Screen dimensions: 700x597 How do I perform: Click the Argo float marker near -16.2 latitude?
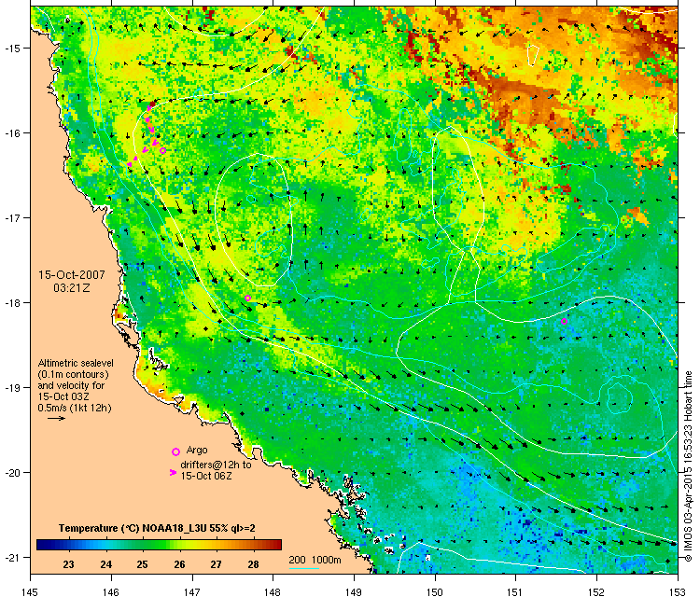tap(163, 151)
